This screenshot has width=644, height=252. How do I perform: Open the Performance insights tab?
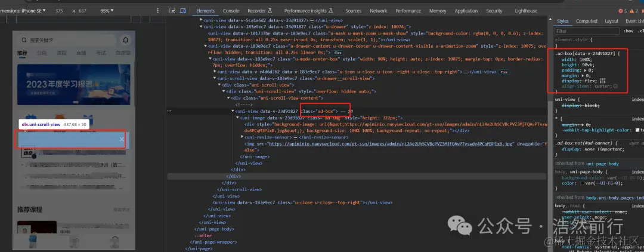click(308, 11)
